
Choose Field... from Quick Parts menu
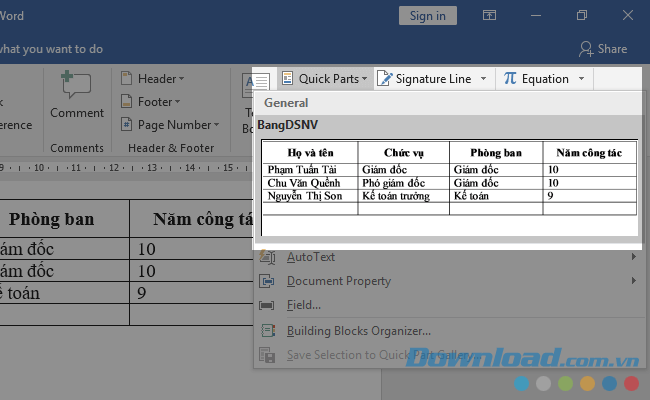coord(303,305)
